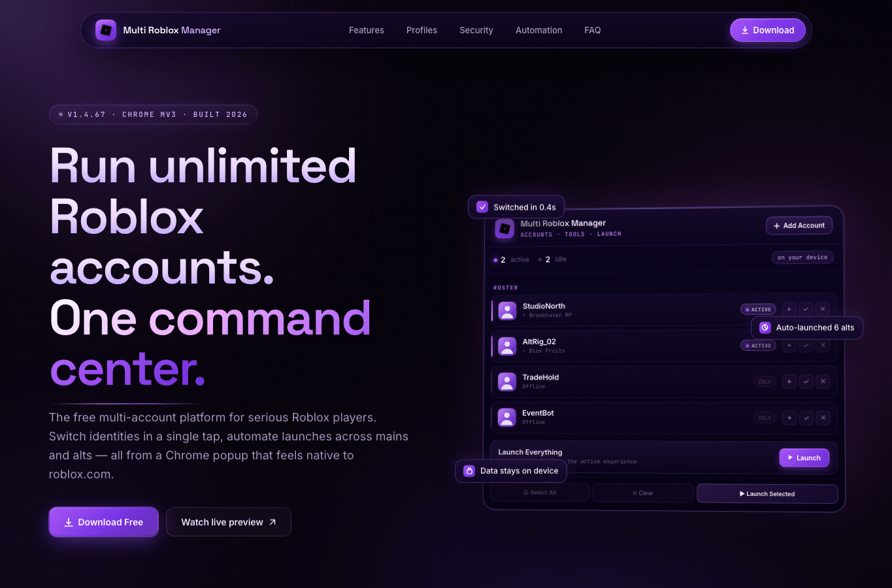Image resolution: width=892 pixels, height=588 pixels.
Task: Click the checkmark icon on TradeHold row
Action: click(806, 382)
